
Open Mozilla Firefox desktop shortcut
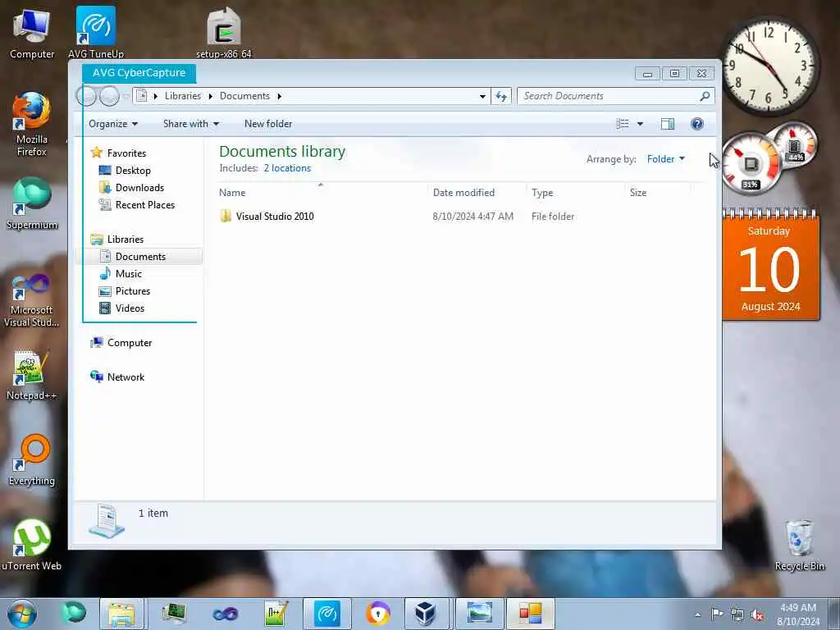(x=32, y=125)
